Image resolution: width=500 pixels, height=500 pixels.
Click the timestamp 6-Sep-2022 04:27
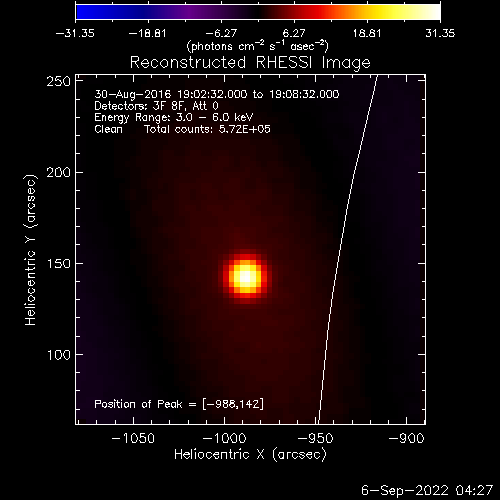(x=427, y=490)
